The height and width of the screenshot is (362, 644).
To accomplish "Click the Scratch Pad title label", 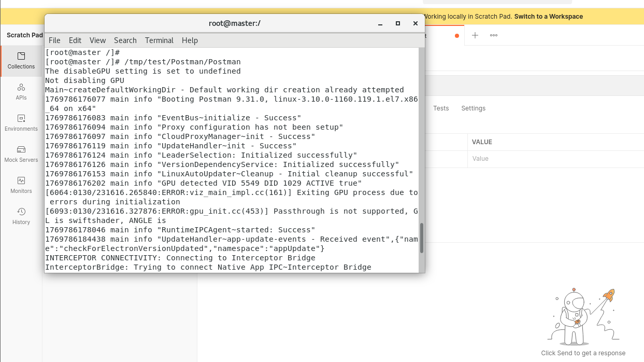I will pos(25,35).
